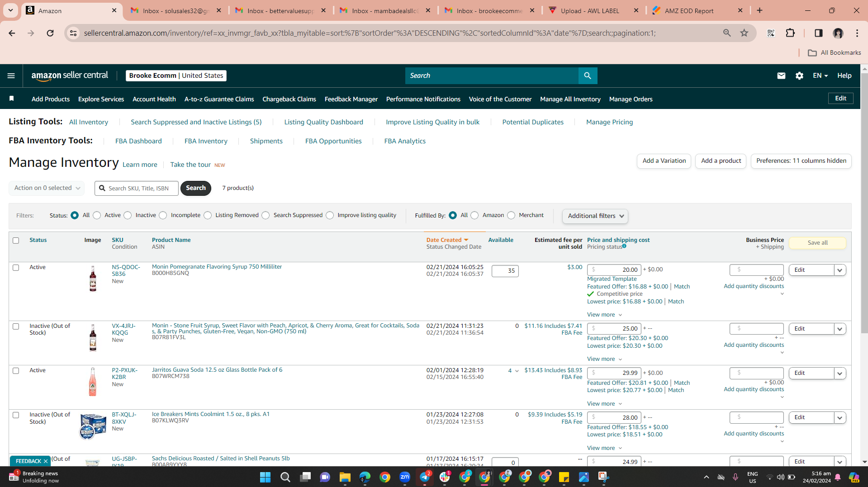Check the select-all products checkbox
This screenshot has width=868, height=487.
[x=16, y=241]
